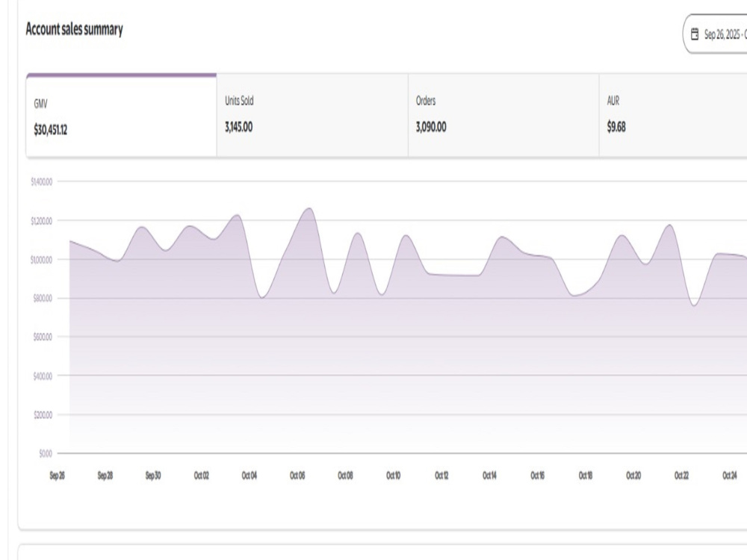Switch to the Units Sold tab
The image size is (747, 560).
coord(312,115)
